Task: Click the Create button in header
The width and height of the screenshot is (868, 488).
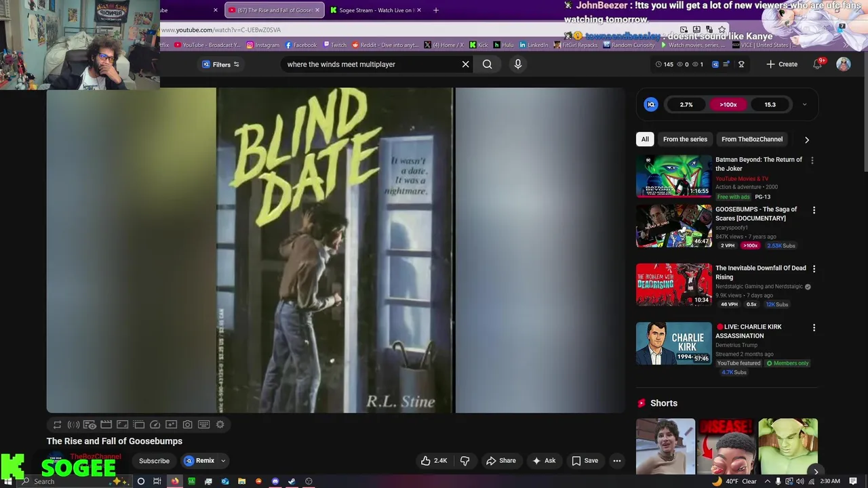Action: click(782, 64)
